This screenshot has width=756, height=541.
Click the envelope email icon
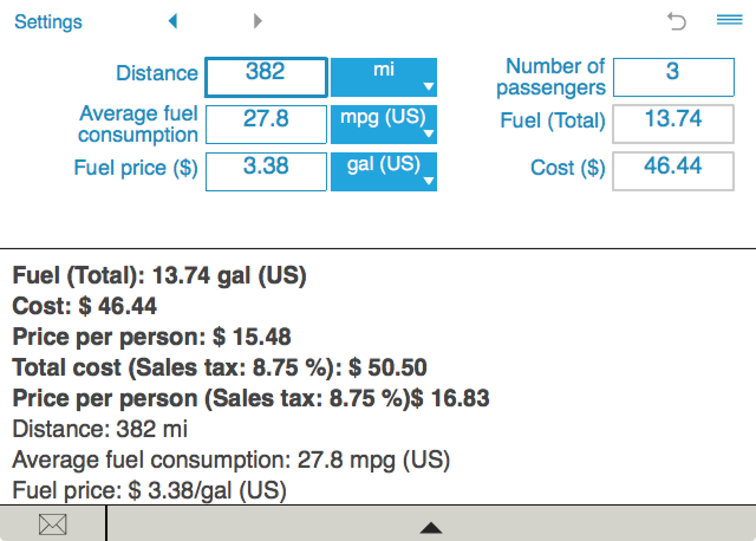(52, 524)
